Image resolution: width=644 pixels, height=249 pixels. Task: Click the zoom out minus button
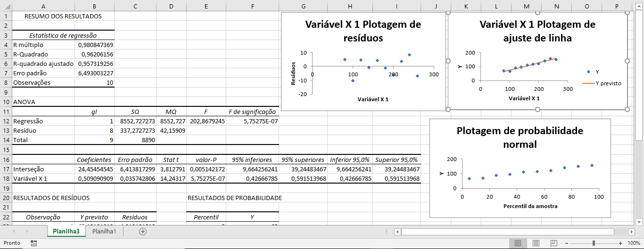[x=567, y=243]
